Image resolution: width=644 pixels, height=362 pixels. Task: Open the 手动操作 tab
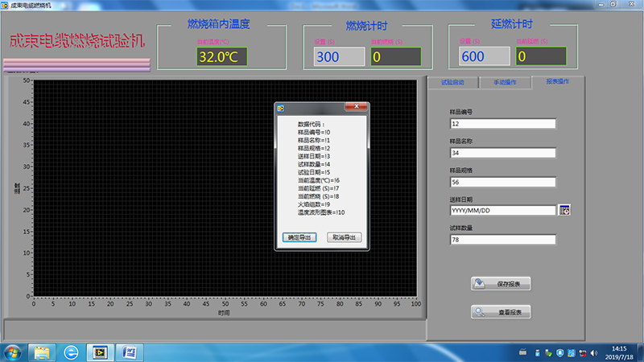pos(506,82)
